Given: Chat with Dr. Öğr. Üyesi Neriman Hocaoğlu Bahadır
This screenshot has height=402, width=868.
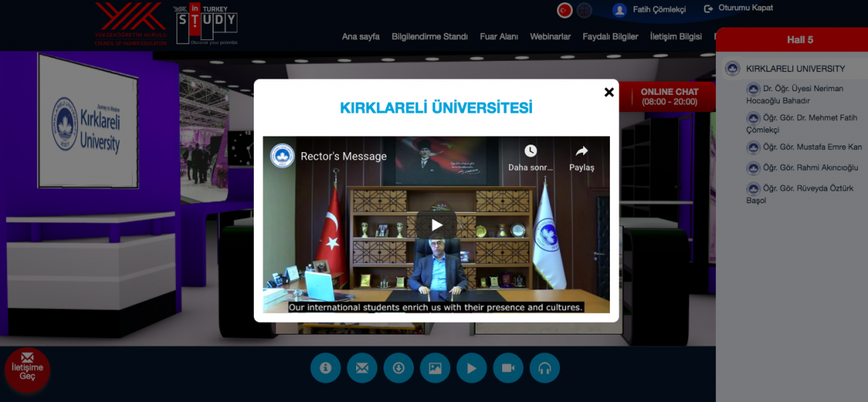Looking at the screenshot, I should pyautogui.click(x=794, y=95).
